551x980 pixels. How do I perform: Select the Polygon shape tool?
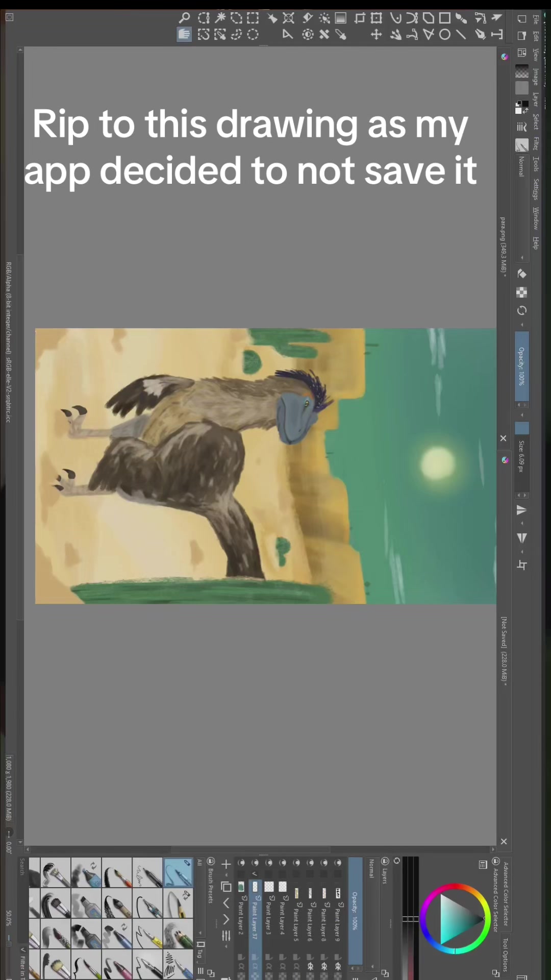tap(429, 18)
